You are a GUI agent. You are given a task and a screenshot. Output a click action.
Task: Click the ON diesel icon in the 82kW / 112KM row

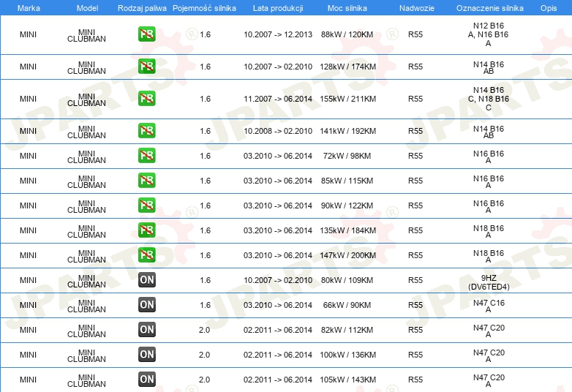pyautogui.click(x=146, y=330)
